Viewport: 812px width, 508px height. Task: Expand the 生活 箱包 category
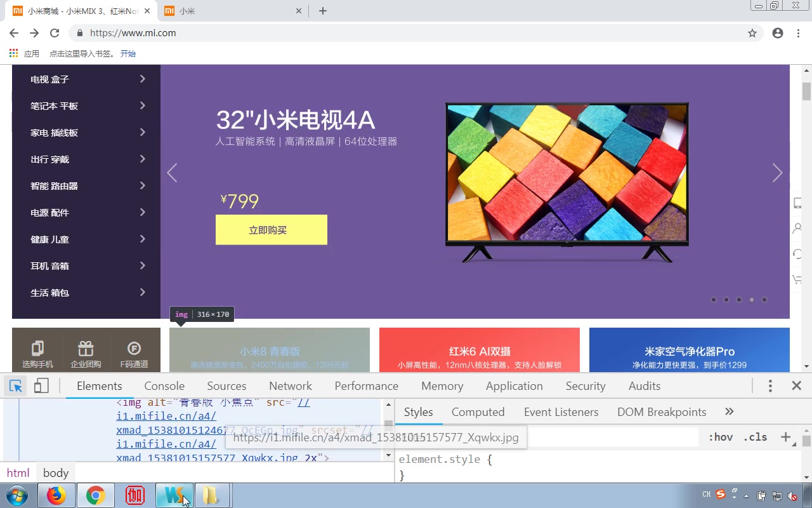click(86, 293)
